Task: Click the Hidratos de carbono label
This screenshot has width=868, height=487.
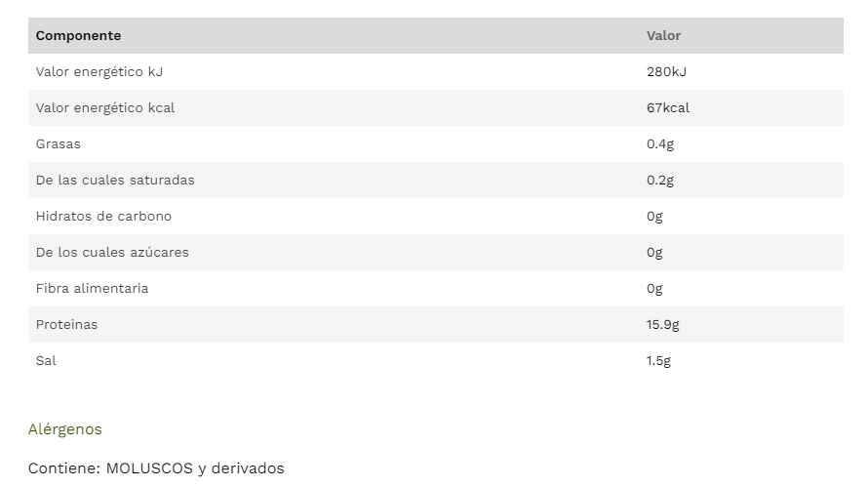Action: tap(103, 216)
